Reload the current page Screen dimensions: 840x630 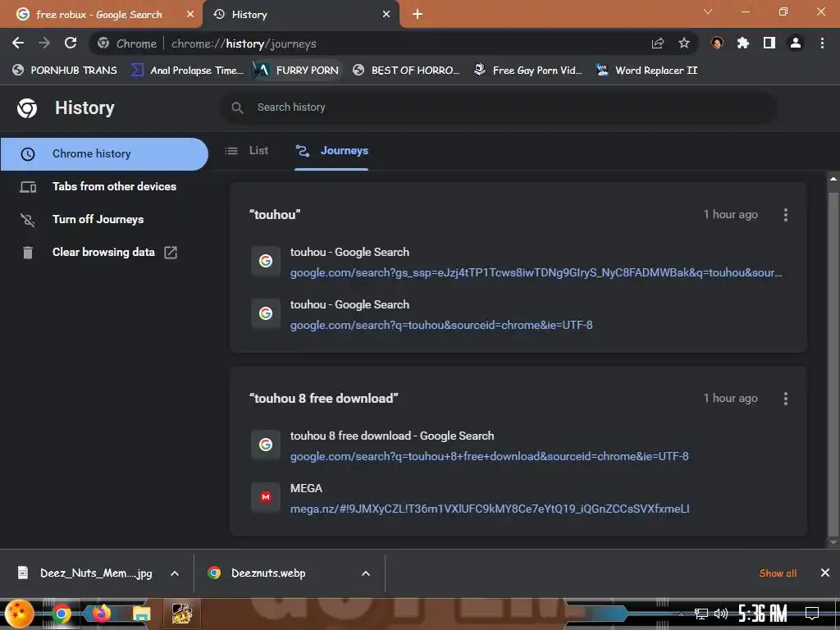point(71,43)
